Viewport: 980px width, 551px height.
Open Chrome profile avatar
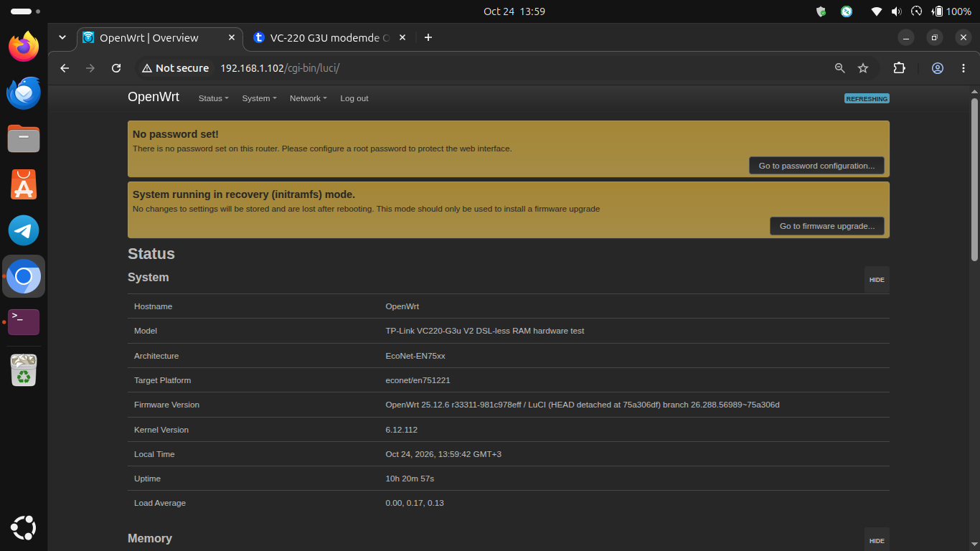pos(938,68)
